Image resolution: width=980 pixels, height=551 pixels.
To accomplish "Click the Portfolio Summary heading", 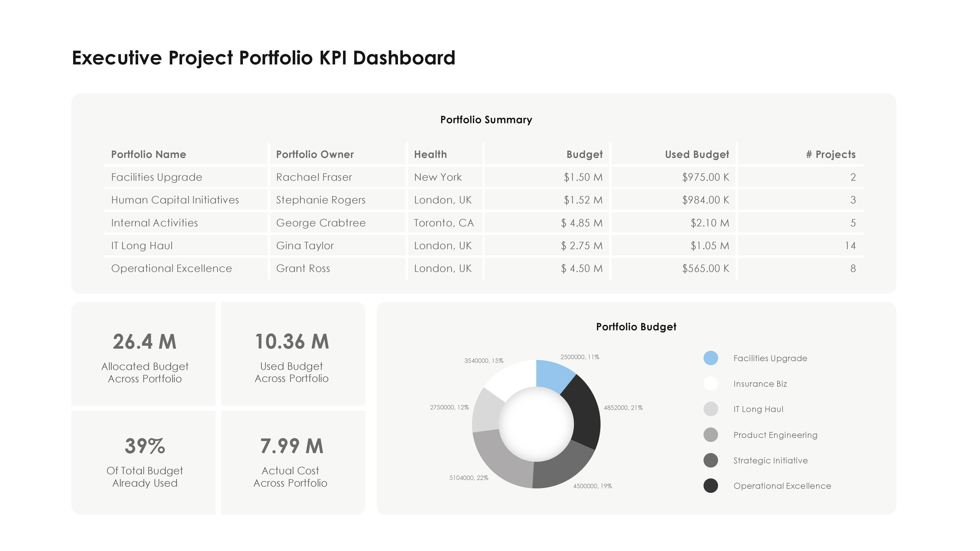I will click(x=486, y=120).
